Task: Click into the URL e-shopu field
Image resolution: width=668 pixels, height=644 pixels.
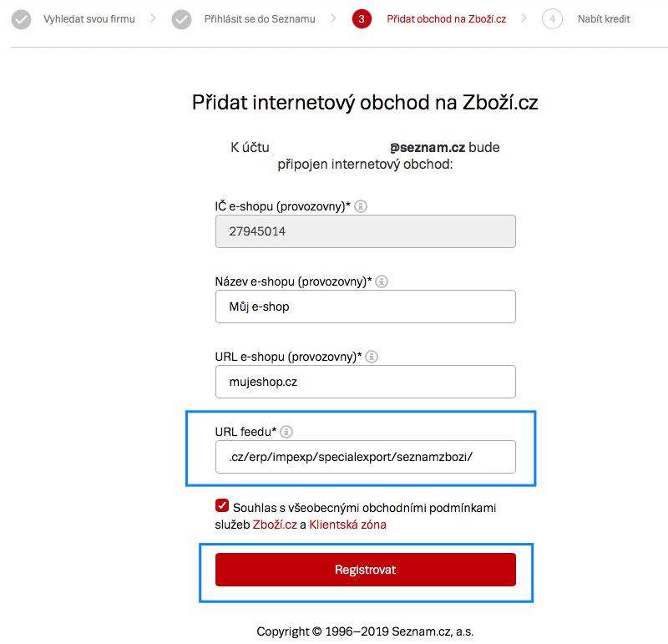Action: click(365, 382)
